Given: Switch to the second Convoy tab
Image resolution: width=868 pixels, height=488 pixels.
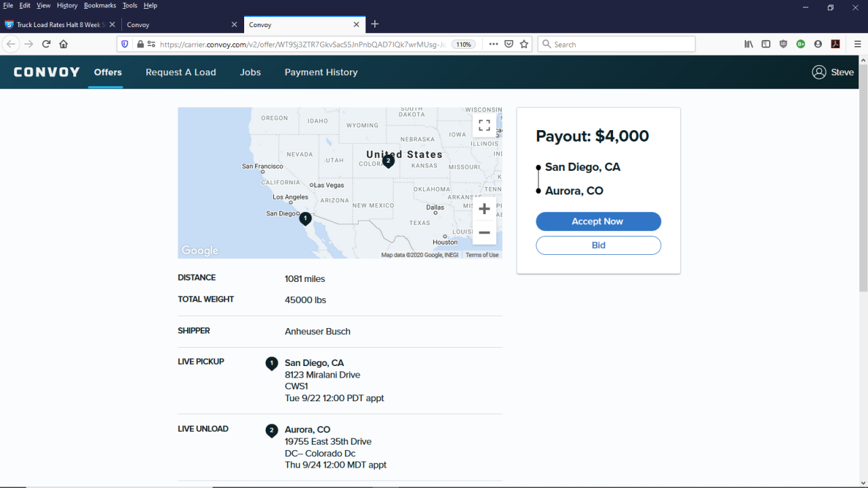Looking at the screenshot, I should click(182, 24).
